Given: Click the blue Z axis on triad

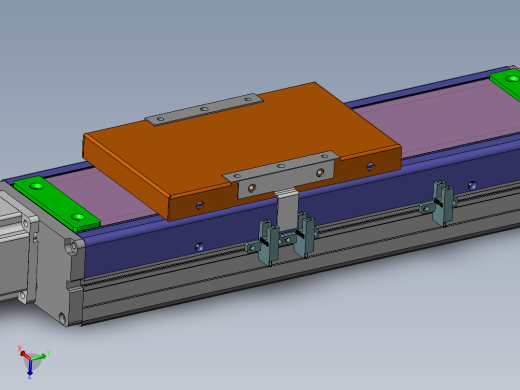Looking at the screenshot, I should coord(30,367).
